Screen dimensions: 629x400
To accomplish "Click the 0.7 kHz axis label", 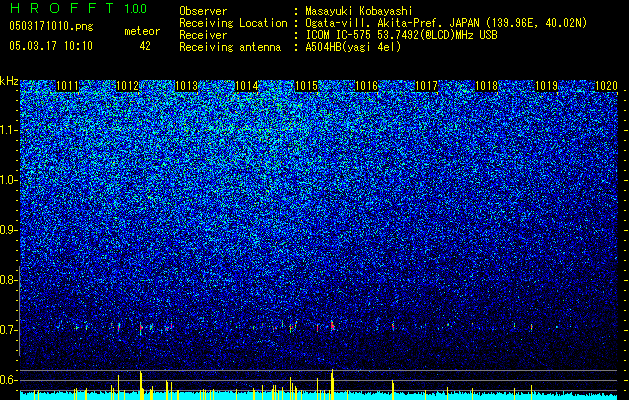I will 8,330.
